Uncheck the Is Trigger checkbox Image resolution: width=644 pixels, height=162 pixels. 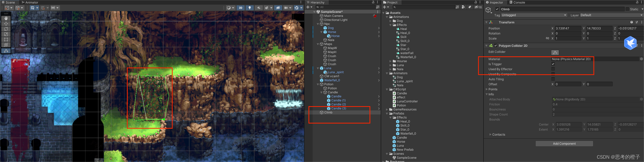point(553,64)
